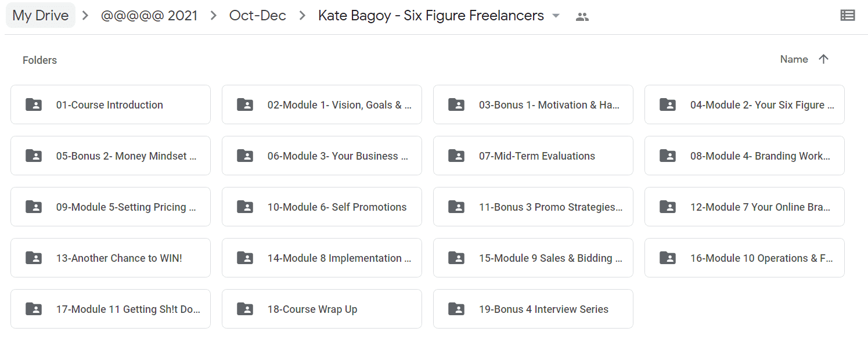The image size is (868, 339).
Task: Navigate to the Oct-Dec breadcrumb folder
Action: click(x=258, y=16)
